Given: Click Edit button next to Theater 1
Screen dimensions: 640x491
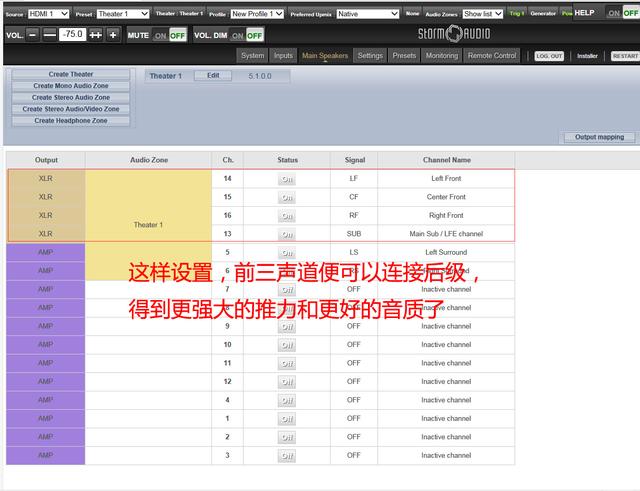Looking at the screenshot, I should point(213,76).
